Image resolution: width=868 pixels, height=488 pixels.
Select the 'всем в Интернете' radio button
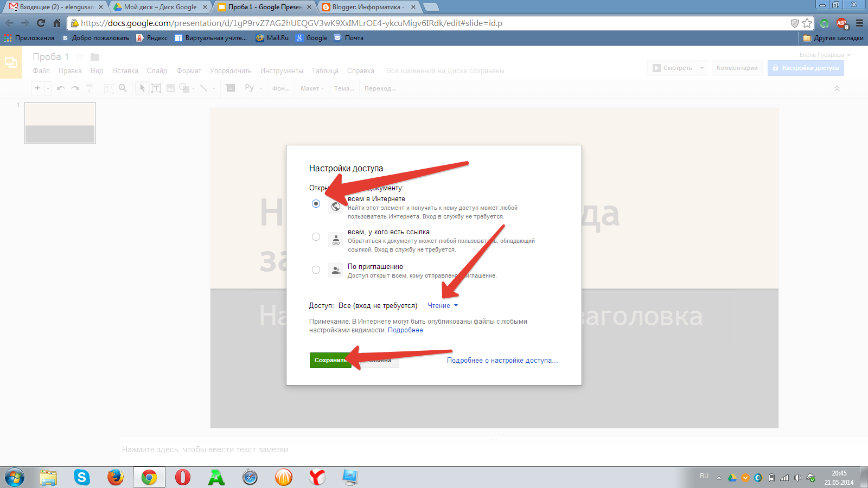[x=316, y=204]
